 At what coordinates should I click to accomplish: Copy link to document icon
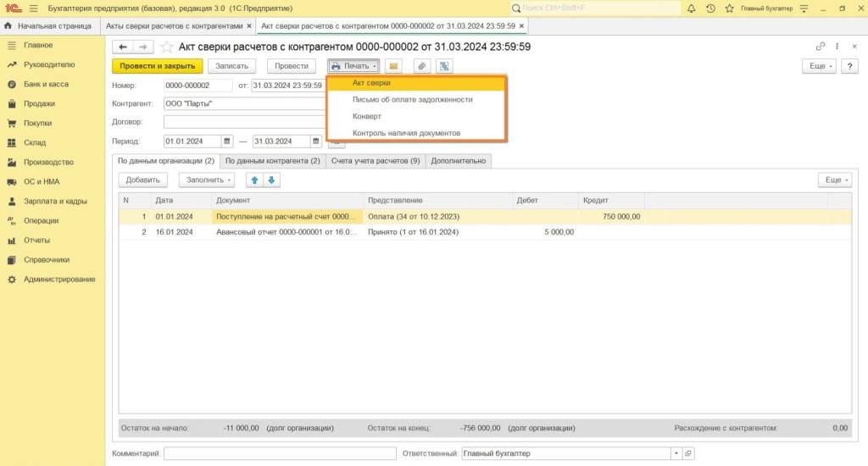coord(821,47)
